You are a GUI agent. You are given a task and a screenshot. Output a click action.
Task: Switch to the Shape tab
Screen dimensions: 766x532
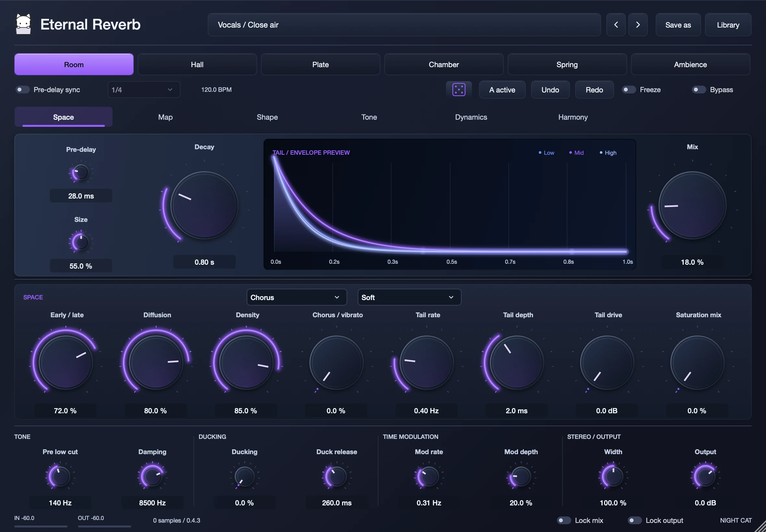coord(267,117)
